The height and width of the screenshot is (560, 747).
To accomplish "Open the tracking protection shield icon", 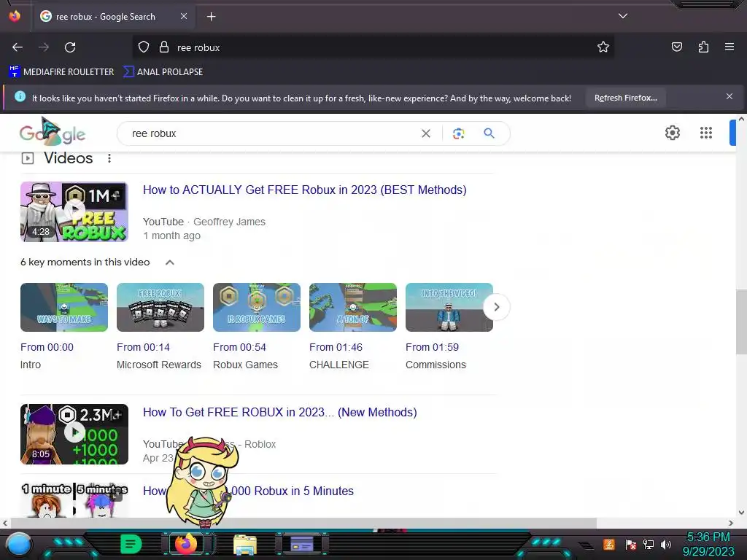I will point(144,47).
